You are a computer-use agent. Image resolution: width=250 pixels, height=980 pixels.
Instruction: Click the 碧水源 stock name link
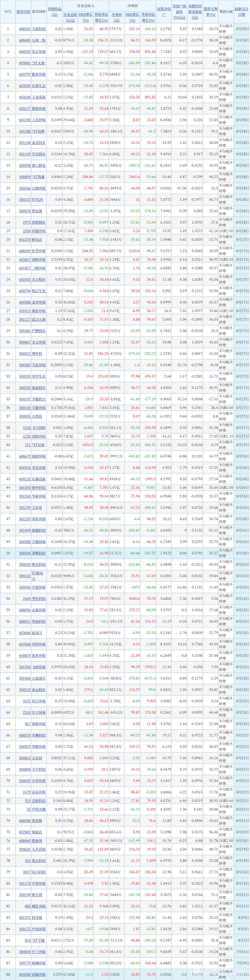pos(37,211)
